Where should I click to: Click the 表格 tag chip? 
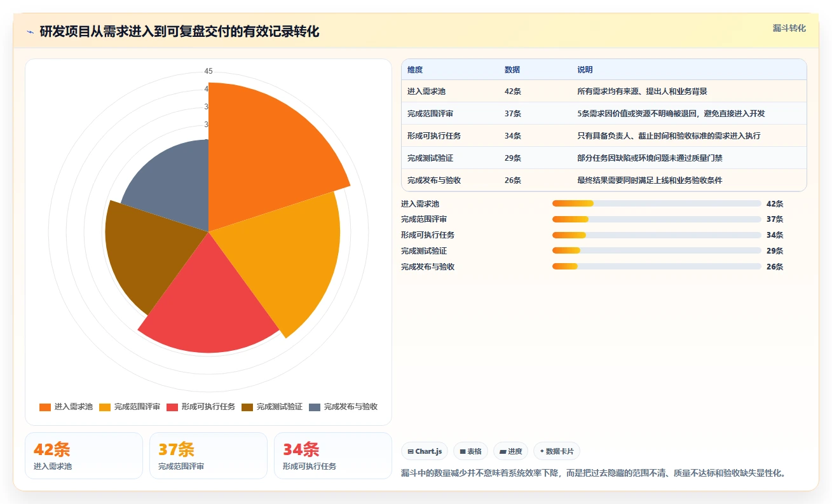click(x=470, y=451)
